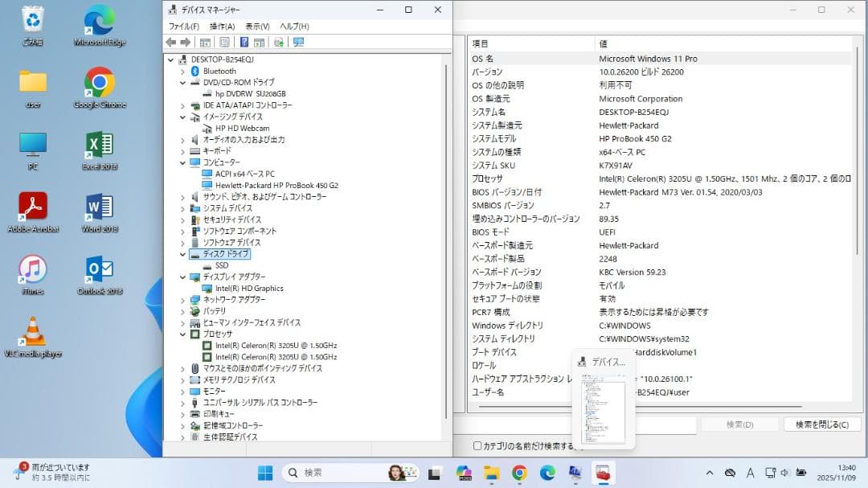Open Google Chrome desktop shortcut
Image resolution: width=868 pixels, height=488 pixels.
(x=100, y=88)
